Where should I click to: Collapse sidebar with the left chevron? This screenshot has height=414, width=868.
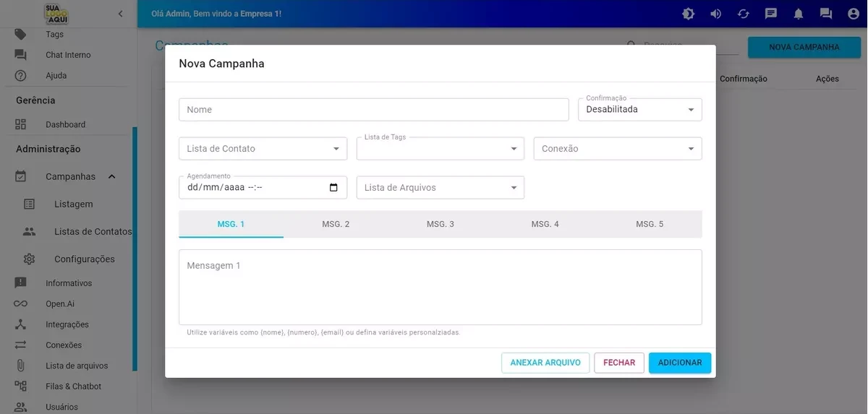(120, 14)
